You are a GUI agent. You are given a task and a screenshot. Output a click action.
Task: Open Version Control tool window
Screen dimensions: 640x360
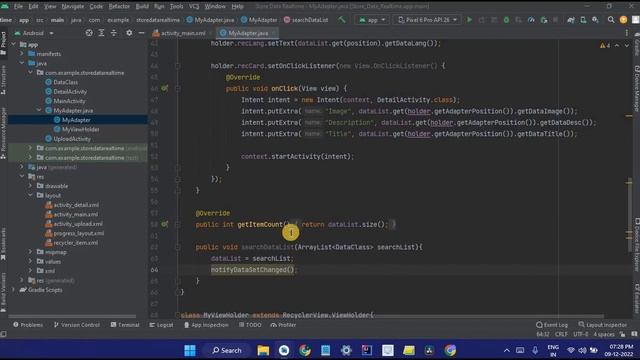coord(76,325)
